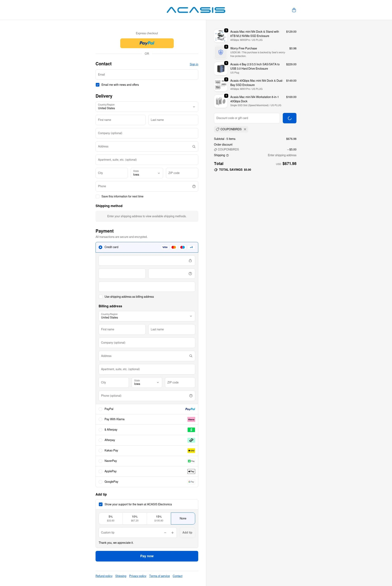This screenshot has height=586, width=392.
Task: Select PayPal as the payment method
Action: pos(100,409)
